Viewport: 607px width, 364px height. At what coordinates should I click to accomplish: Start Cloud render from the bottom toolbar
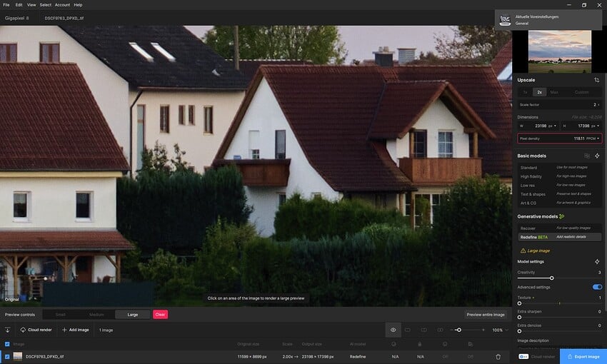pyautogui.click(x=36, y=330)
